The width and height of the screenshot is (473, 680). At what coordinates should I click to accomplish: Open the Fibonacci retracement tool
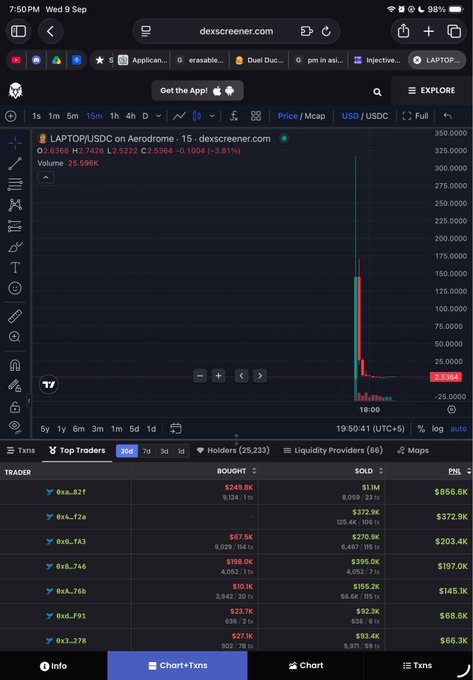15,184
